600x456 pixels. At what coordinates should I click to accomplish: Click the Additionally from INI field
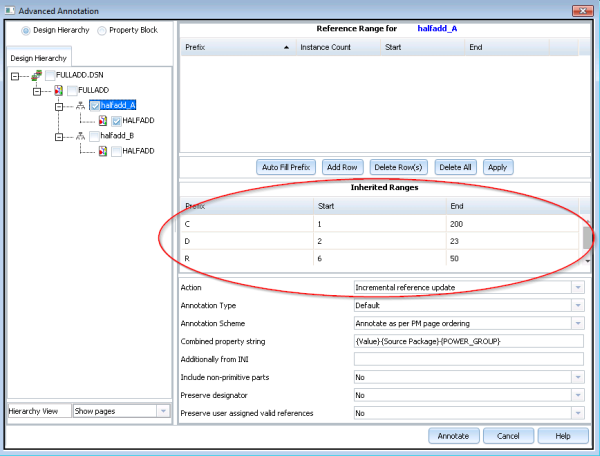click(470, 359)
